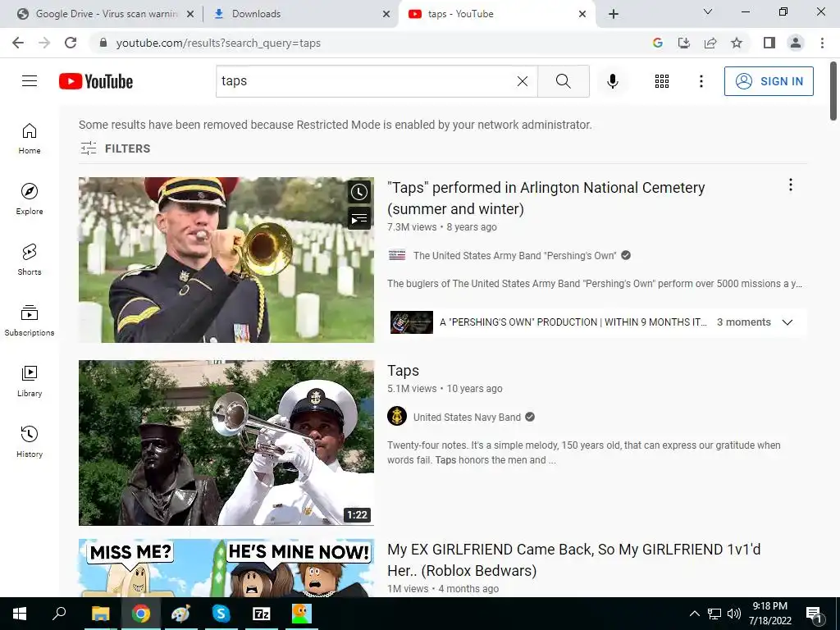The height and width of the screenshot is (630, 840).
Task: Bookmark this page with the star
Action: [737, 43]
